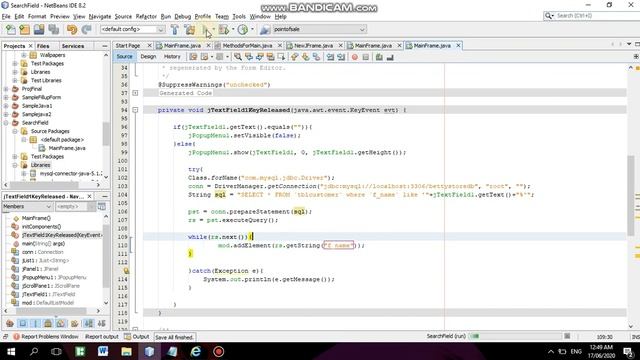Click the Debug Project icon
Screen dimensions: 640x360
[x=224, y=29]
